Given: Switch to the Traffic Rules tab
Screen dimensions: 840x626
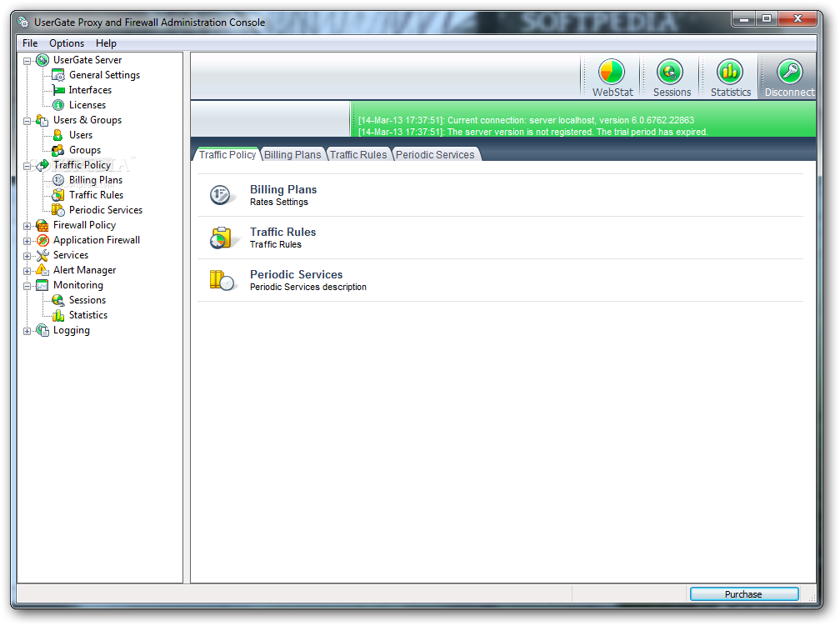Looking at the screenshot, I should (357, 154).
